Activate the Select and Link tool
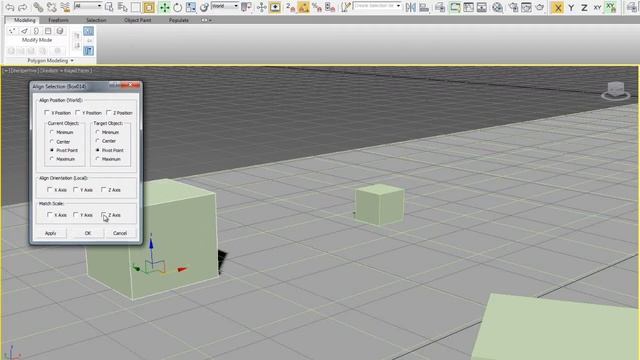640x360 pixels. [38, 7]
